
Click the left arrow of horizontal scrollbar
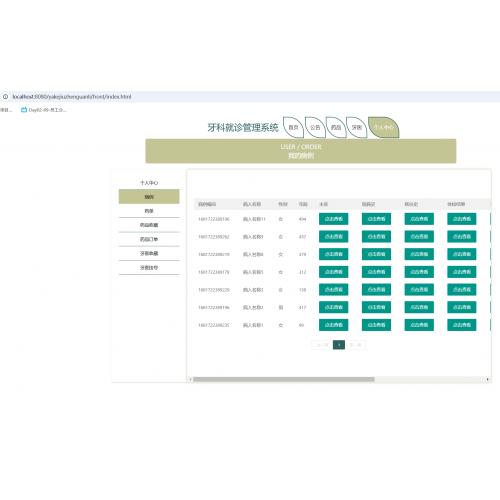click(x=190, y=379)
